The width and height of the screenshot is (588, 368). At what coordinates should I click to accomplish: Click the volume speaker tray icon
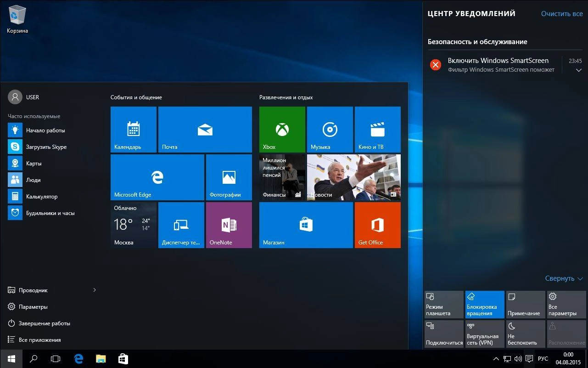click(x=518, y=359)
